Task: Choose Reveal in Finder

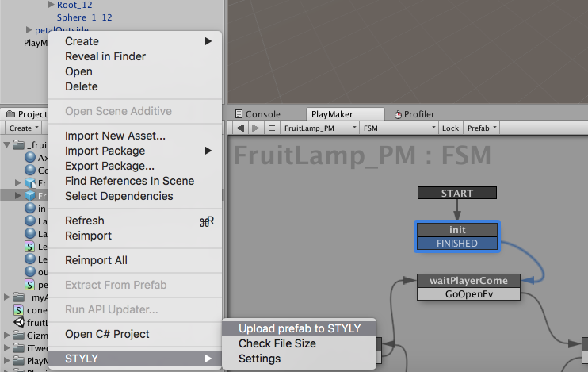Action: coord(135,56)
